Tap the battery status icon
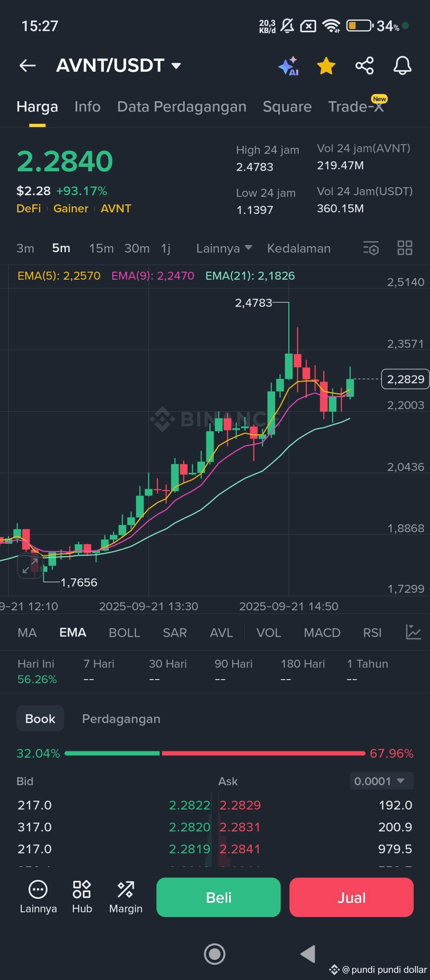 tap(360, 26)
